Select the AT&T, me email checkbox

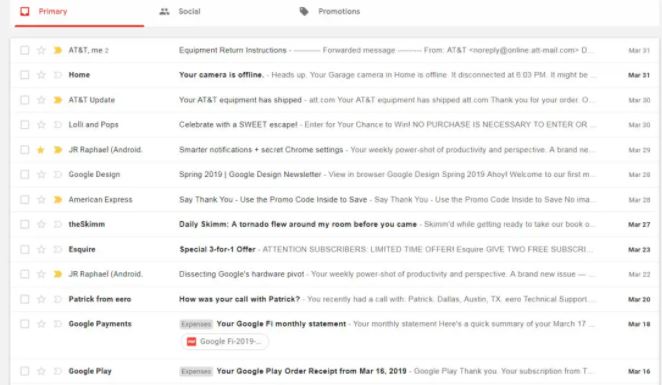tap(25, 50)
